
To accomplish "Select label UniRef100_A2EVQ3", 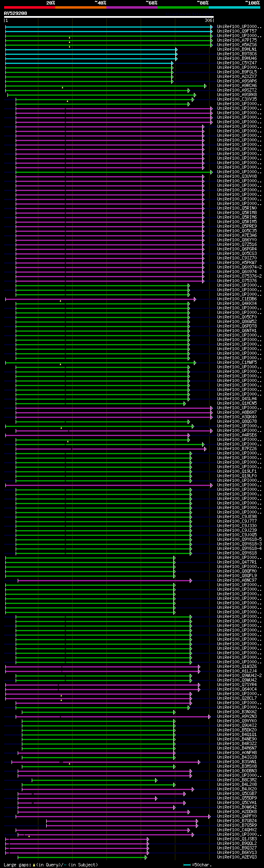I will 237,857.
